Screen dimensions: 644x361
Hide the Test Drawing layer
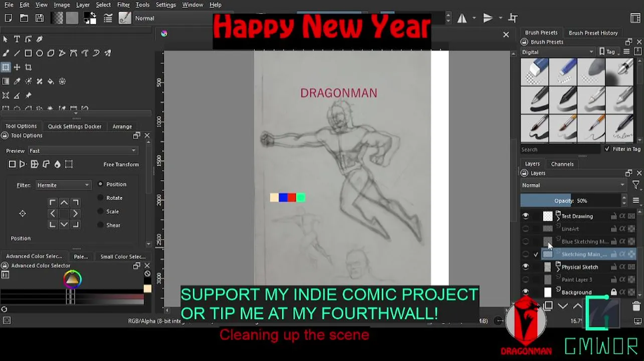click(x=525, y=216)
